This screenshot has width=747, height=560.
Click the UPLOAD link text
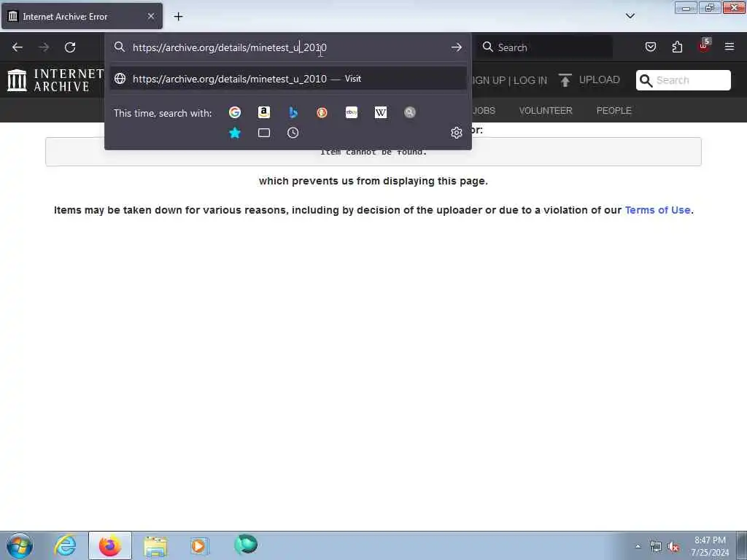600,80
